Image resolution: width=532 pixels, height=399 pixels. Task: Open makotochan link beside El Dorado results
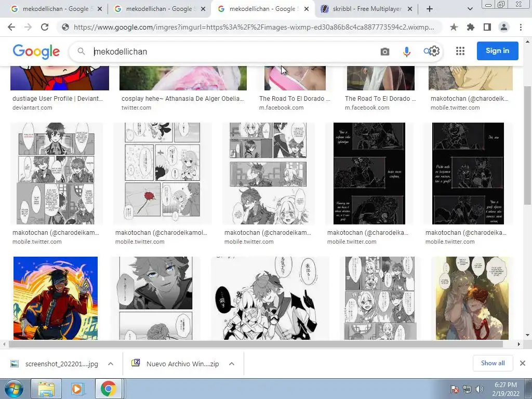469,98
